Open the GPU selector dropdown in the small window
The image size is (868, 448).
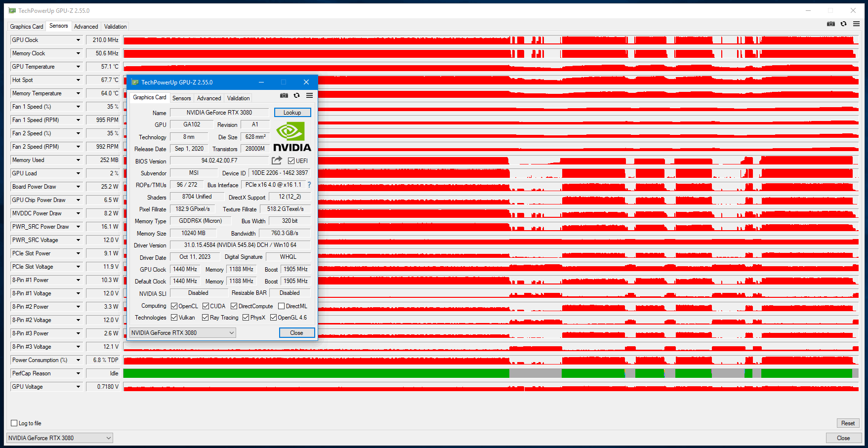(183, 333)
